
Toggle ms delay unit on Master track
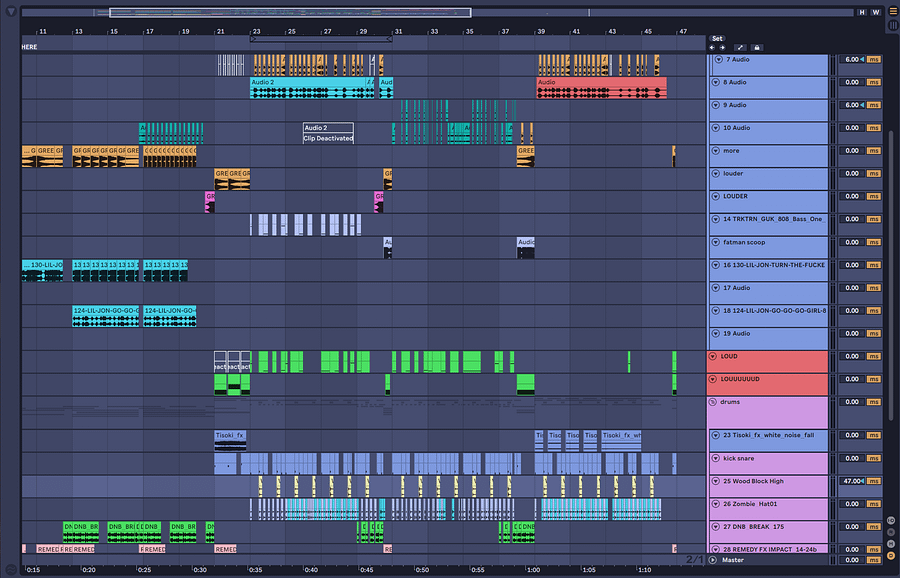tap(874, 560)
